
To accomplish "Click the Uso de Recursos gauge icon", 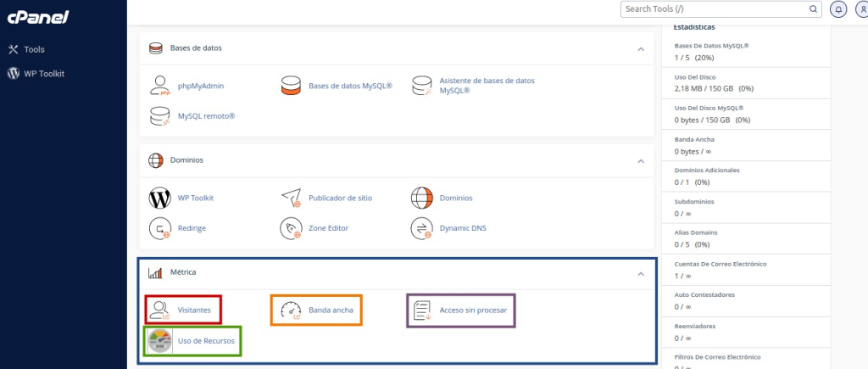I will coord(159,341).
